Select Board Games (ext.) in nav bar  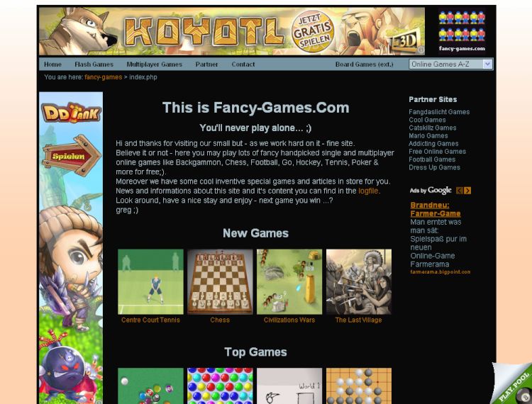pyautogui.click(x=364, y=64)
